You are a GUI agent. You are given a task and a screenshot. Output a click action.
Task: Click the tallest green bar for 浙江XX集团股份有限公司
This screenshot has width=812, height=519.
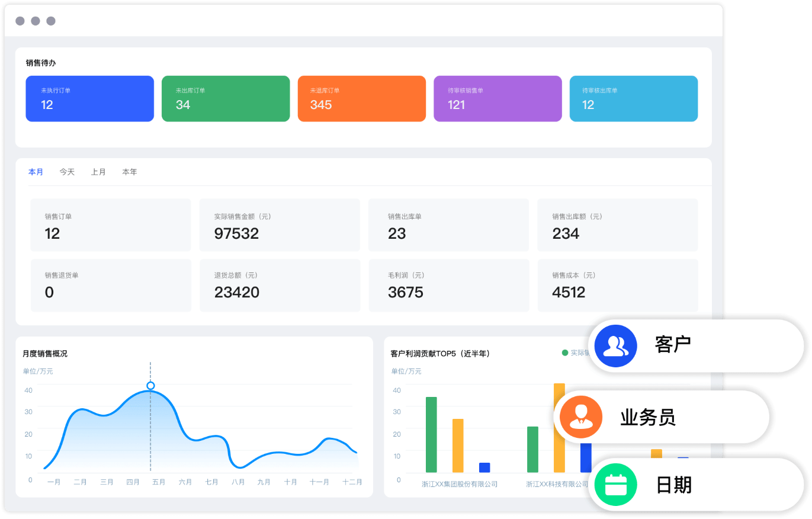[x=431, y=434]
